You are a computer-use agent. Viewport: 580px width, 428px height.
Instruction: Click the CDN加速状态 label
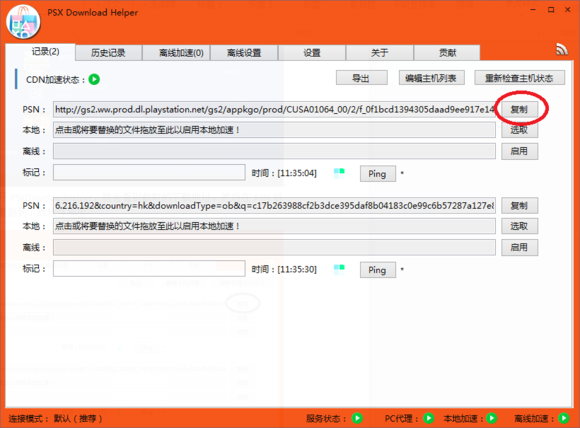55,80
